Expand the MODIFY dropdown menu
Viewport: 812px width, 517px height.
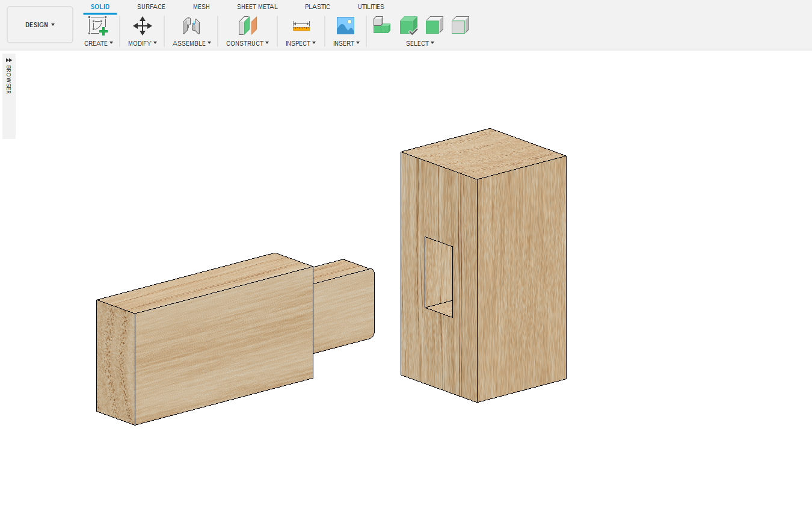[x=143, y=43]
